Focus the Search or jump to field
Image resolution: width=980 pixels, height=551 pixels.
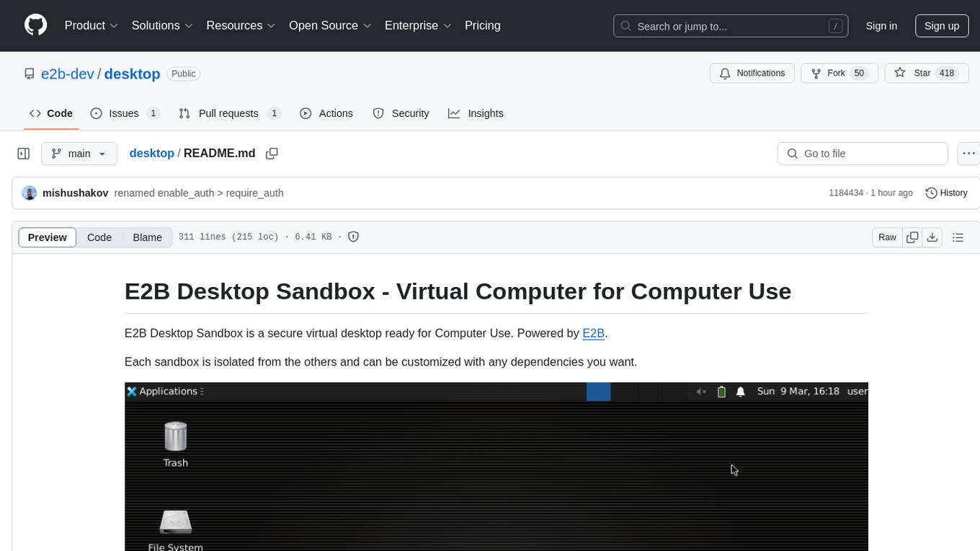(x=731, y=26)
